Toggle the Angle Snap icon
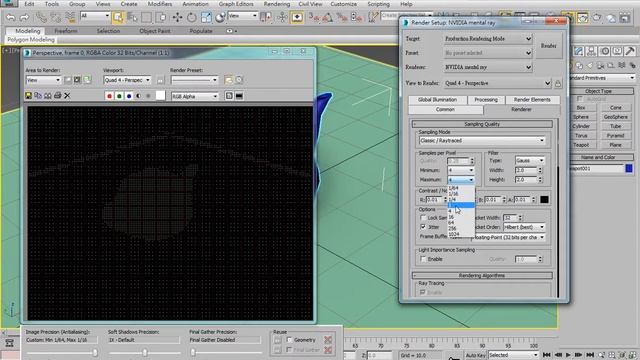Viewport: 640px width, 360px height. tap(328, 17)
